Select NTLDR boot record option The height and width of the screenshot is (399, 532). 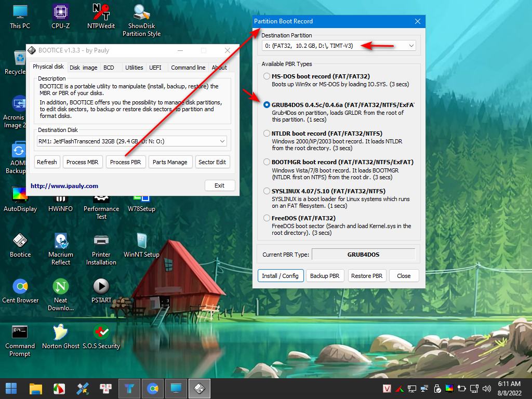tap(267, 134)
